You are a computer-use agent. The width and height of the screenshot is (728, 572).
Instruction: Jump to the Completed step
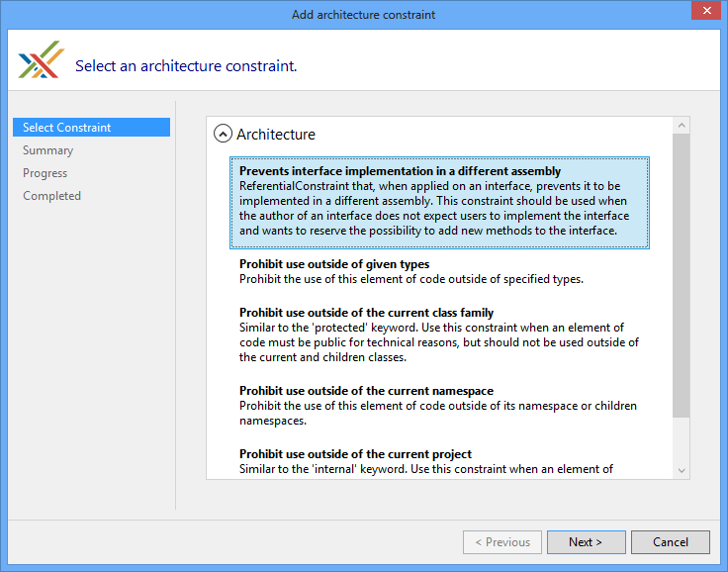pyautogui.click(x=52, y=196)
